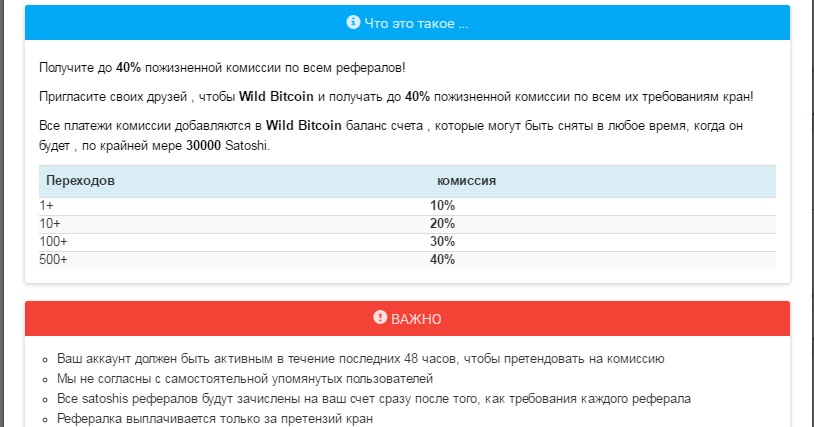
Task: Click the 30% commission value
Action: 442,241
